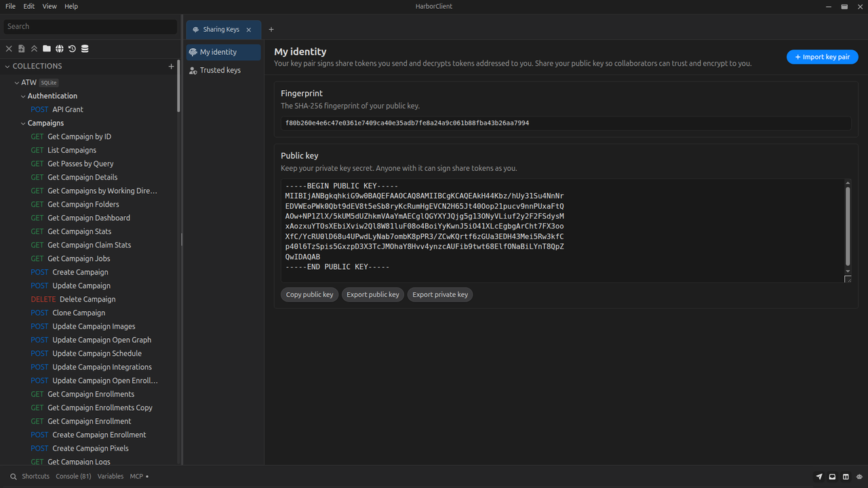
Task: Click Export public key button
Action: pyautogui.click(x=373, y=295)
